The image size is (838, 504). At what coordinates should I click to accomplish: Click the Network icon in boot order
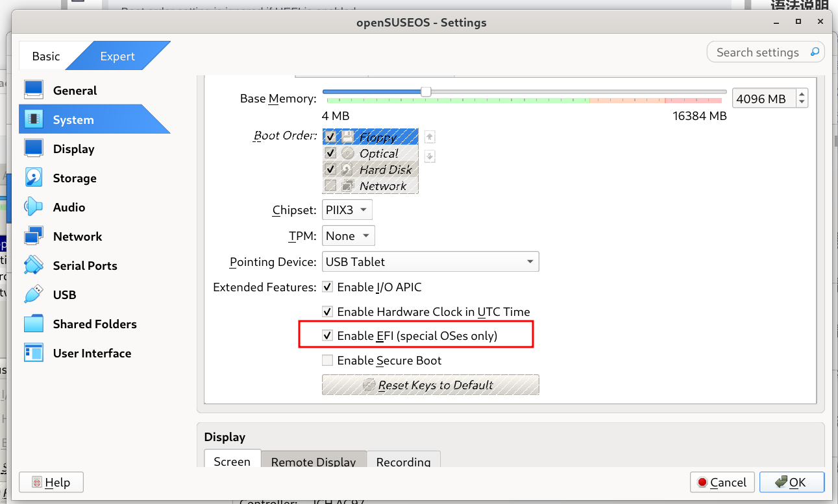point(348,186)
